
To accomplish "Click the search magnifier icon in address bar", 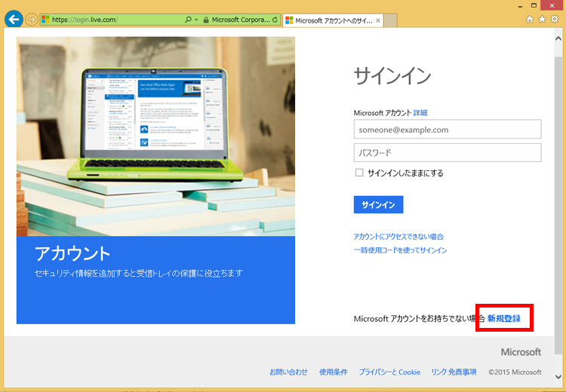I will [x=188, y=19].
